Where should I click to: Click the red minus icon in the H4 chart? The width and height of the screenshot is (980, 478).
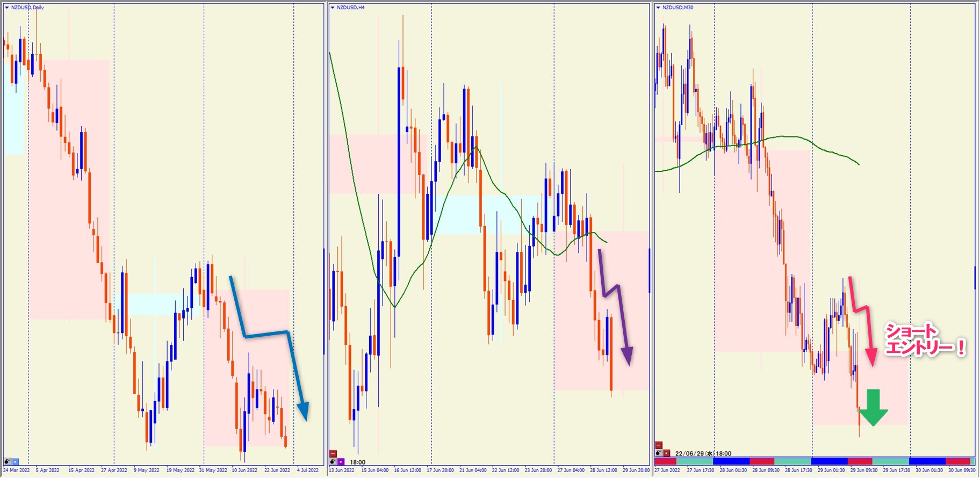(x=333, y=454)
